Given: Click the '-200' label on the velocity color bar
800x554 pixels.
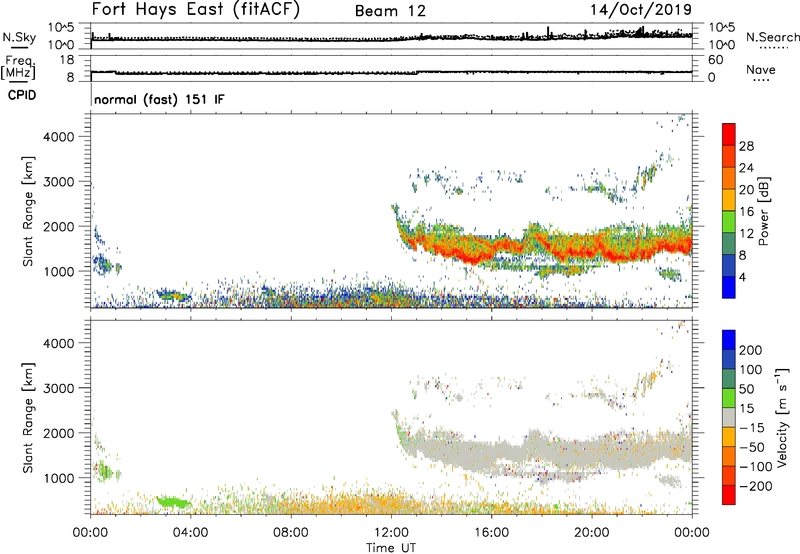Looking at the screenshot, I should click(754, 486).
